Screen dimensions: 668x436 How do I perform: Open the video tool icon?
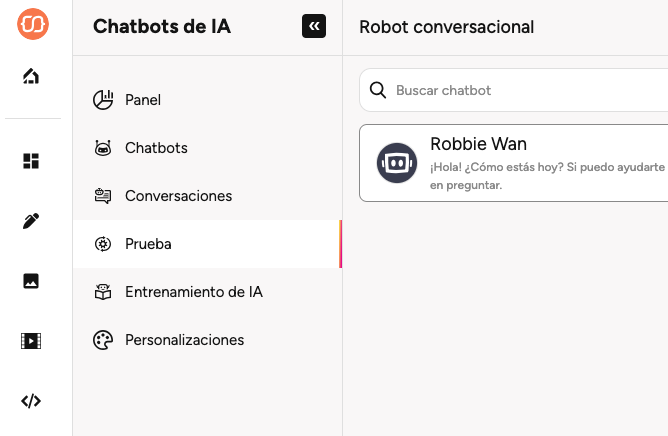click(31, 341)
